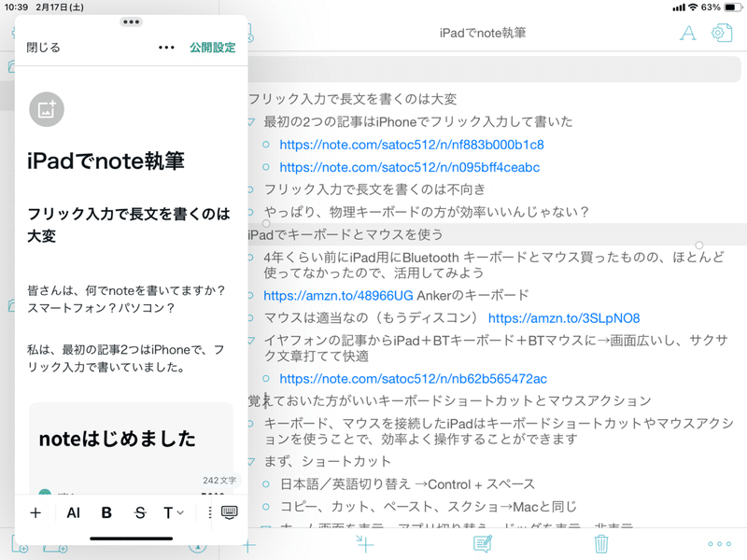Viewport: 747px width, 560px height.
Task: Click bullet of nb62b565472ac link row
Action: (266, 379)
